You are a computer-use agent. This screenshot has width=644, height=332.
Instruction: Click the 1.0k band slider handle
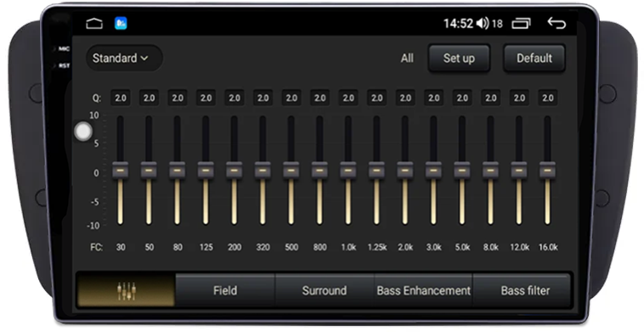tap(347, 170)
